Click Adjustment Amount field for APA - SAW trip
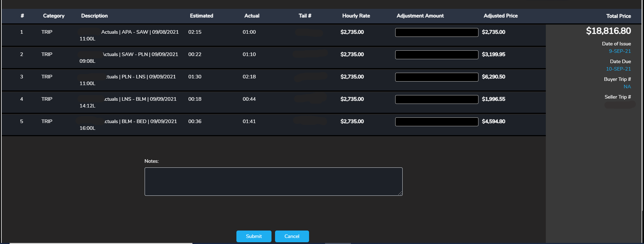644x244 pixels. [x=436, y=32]
